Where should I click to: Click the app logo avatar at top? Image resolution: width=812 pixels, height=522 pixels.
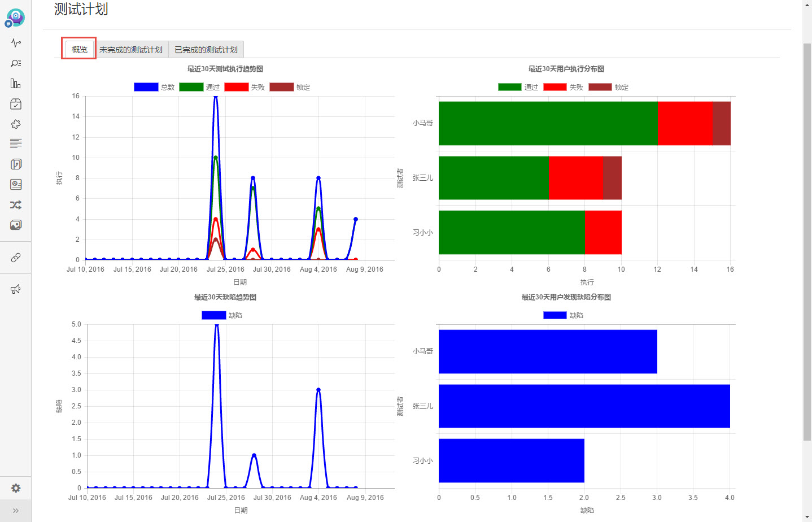tap(15, 18)
